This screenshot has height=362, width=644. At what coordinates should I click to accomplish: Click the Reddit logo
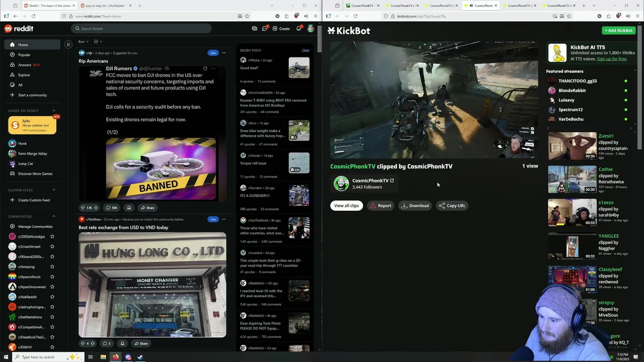click(x=19, y=29)
